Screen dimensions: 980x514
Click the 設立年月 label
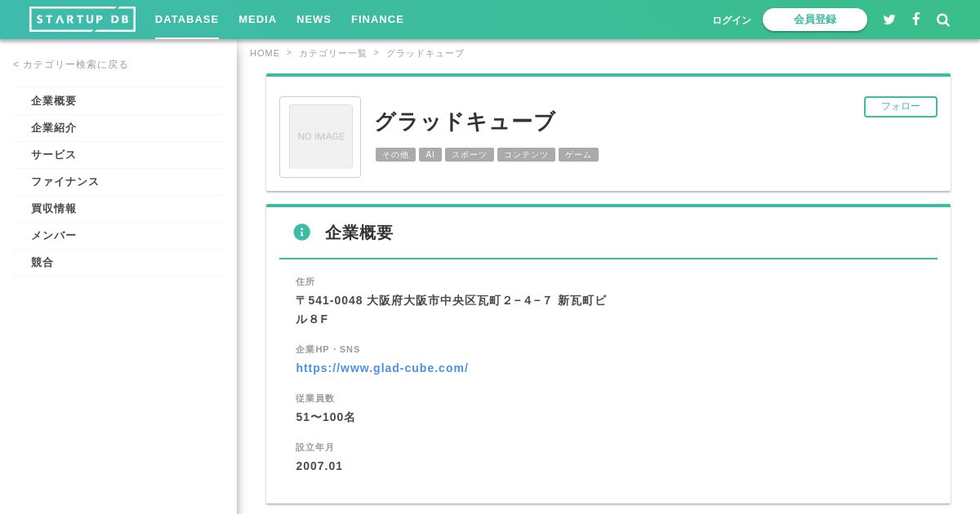[315, 447]
